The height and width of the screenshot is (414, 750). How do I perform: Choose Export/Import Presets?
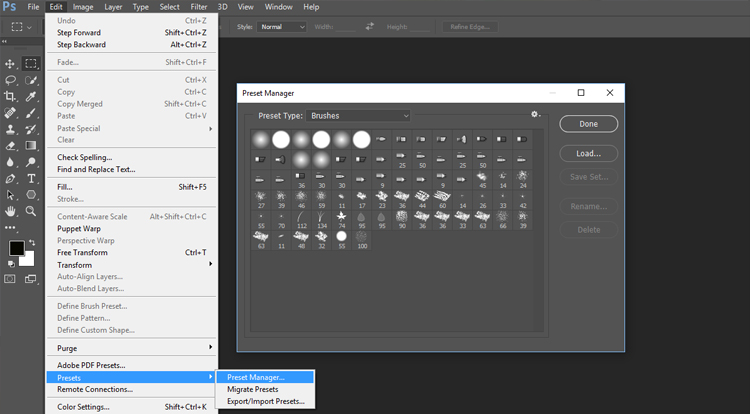[265, 401]
